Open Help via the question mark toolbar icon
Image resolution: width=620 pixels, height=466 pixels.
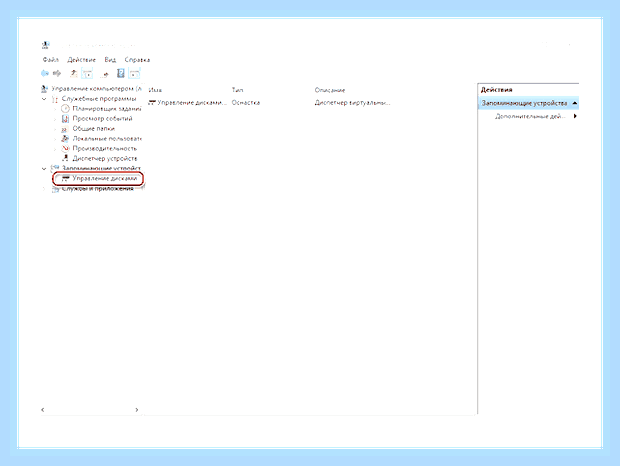[x=121, y=73]
